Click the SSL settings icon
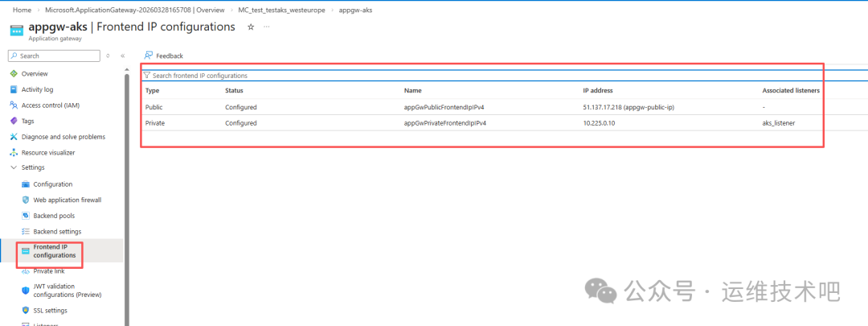 (26, 311)
